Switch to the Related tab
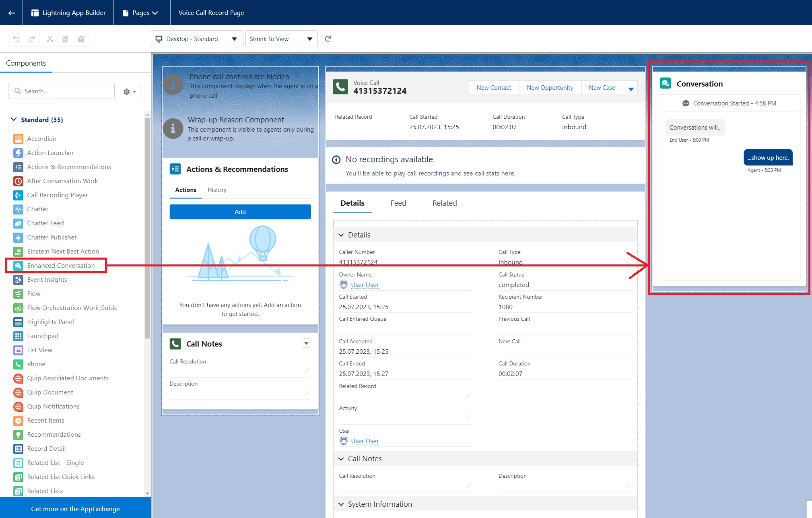 click(445, 203)
